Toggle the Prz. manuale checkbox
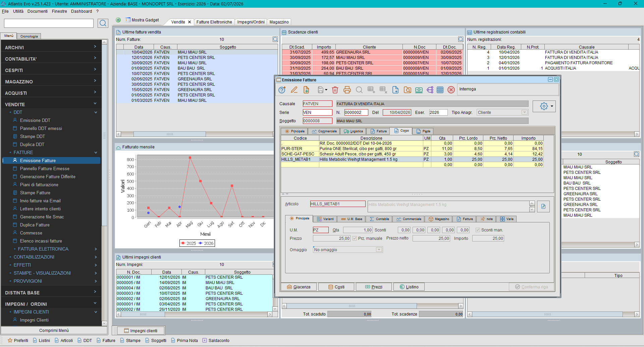This screenshot has height=347, width=644. point(355,238)
